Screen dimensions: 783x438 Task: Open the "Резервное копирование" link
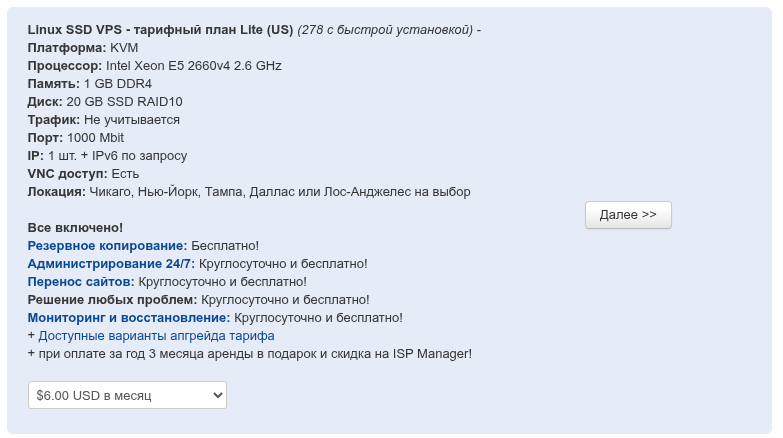(x=107, y=245)
